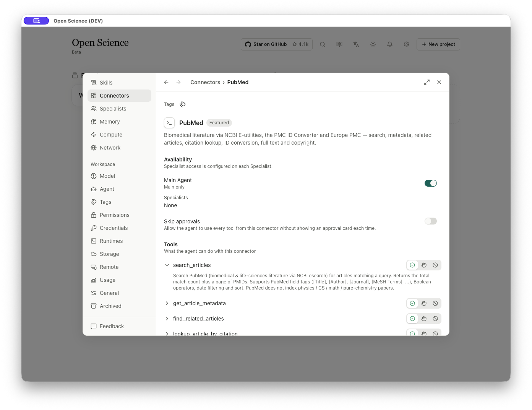
Task: Open Storage settings
Action: [119, 254]
